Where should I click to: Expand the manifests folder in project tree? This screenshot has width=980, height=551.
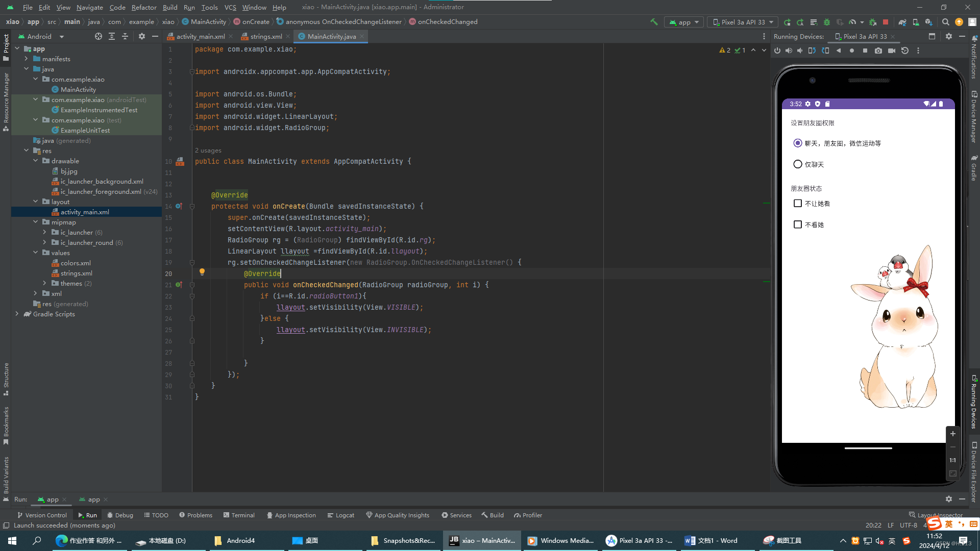point(26,59)
